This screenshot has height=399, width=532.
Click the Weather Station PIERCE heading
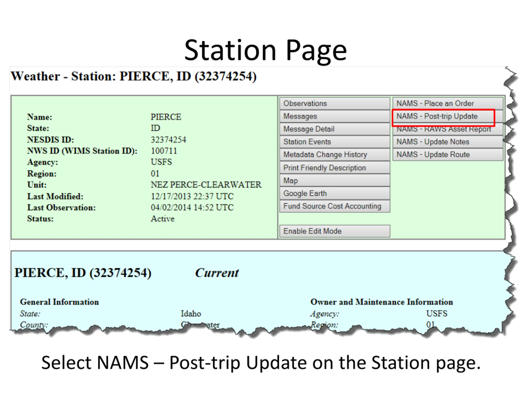[x=134, y=76]
